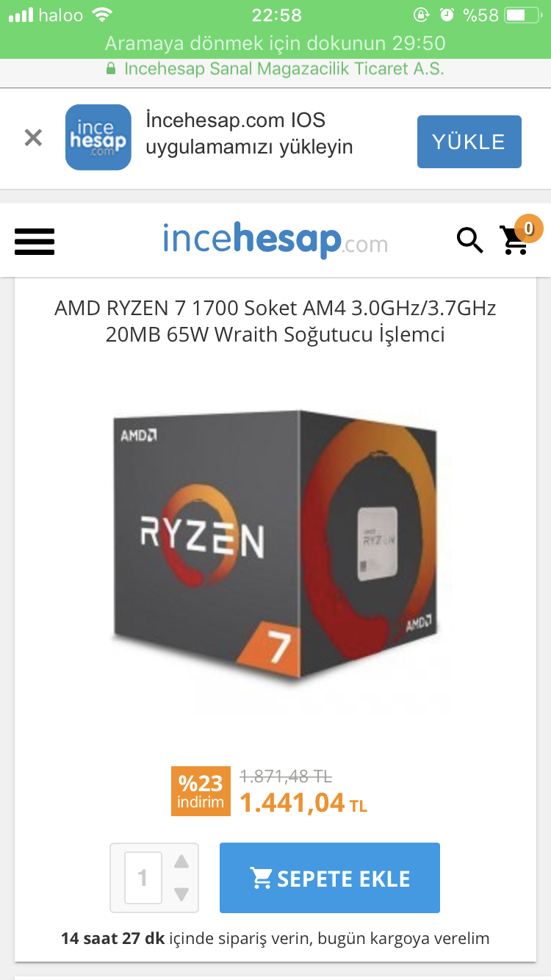Viewport: 551px width, 980px height.
Task: Tap the shipping time notice text
Action: (275, 938)
